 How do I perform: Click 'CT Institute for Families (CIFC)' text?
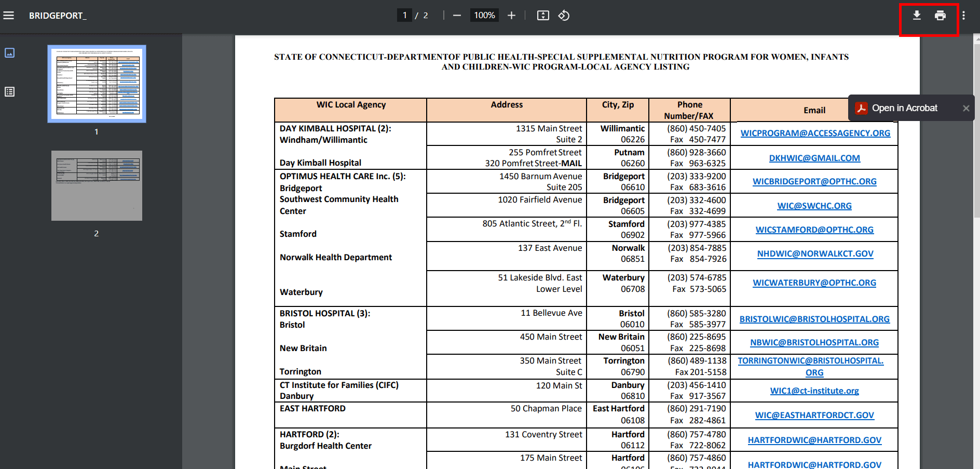339,385
